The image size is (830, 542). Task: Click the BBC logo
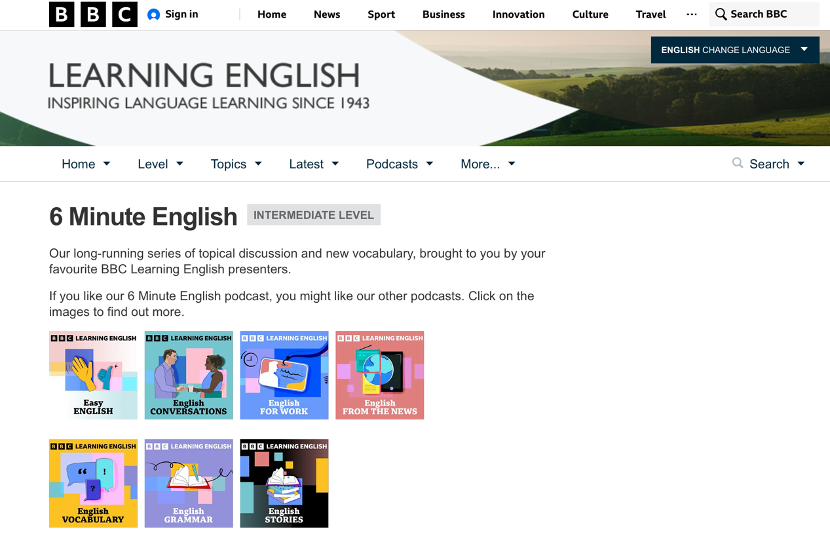coord(93,14)
